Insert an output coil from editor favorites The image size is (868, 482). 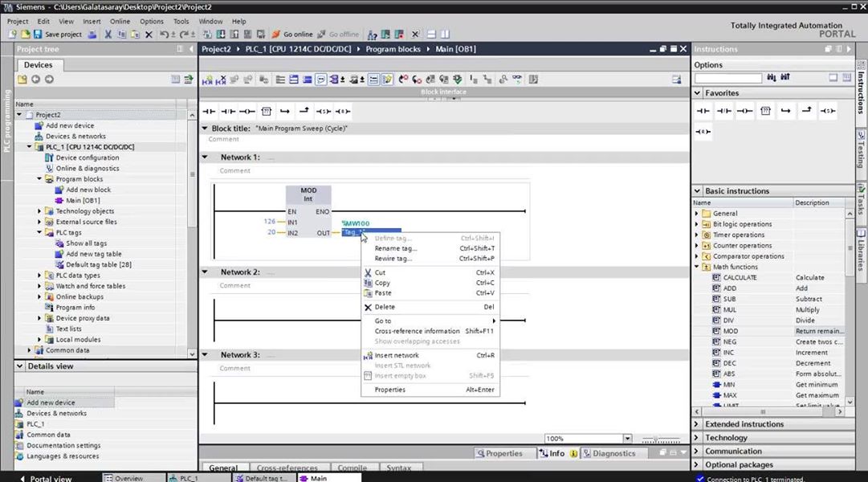(x=247, y=112)
